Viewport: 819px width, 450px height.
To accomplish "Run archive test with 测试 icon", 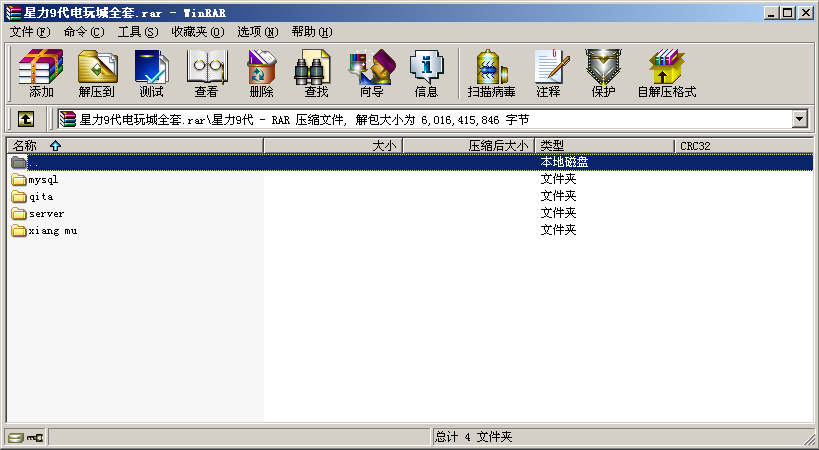I will click(x=151, y=73).
